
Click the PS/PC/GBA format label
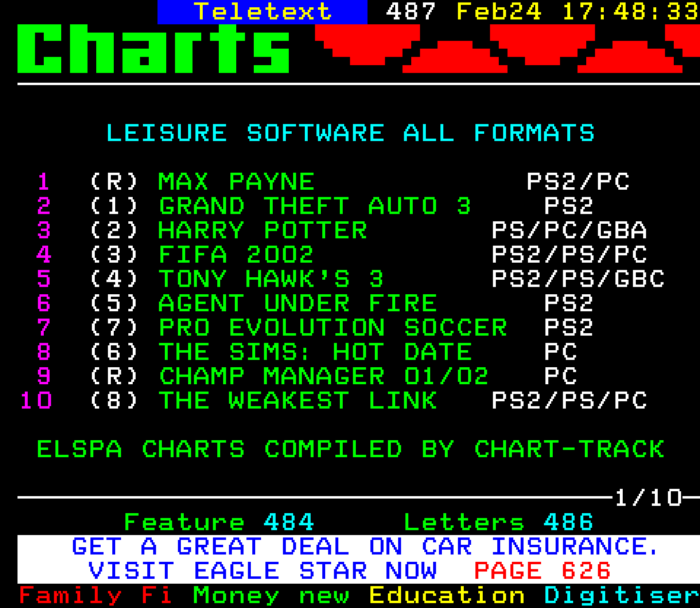569,231
